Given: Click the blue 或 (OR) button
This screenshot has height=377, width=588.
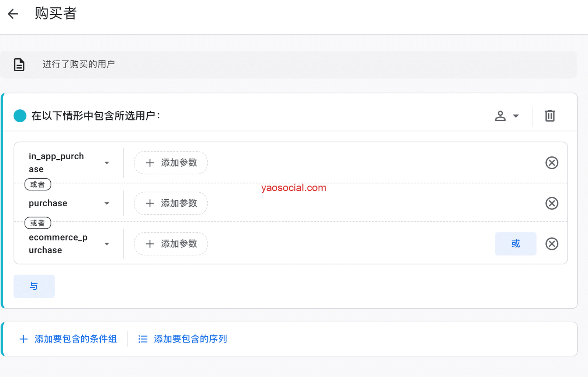Looking at the screenshot, I should click(515, 244).
